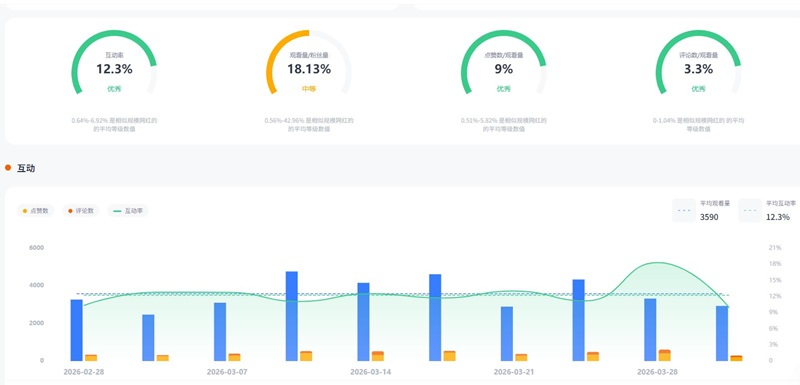Image resolution: width=800 pixels, height=385 pixels.
Task: Click the 互动 section heading
Action: pos(26,168)
